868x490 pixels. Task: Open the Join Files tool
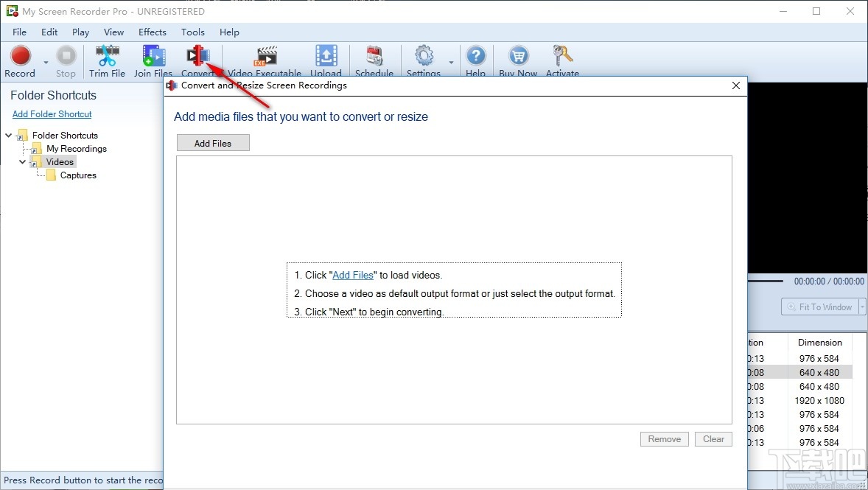click(x=153, y=61)
